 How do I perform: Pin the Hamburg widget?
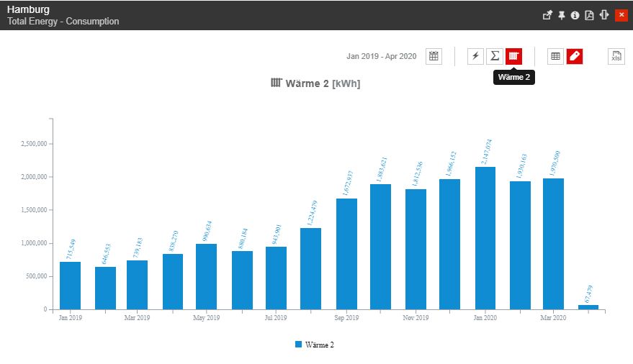[561, 15]
